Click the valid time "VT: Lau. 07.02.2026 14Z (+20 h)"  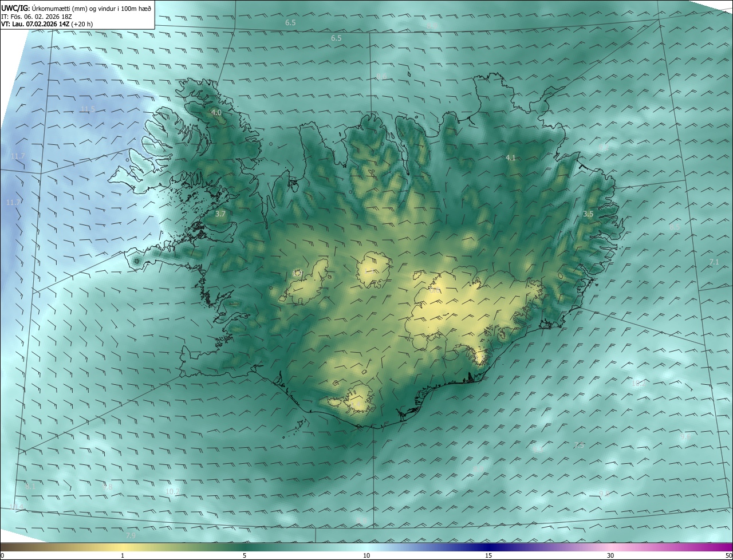47,24
